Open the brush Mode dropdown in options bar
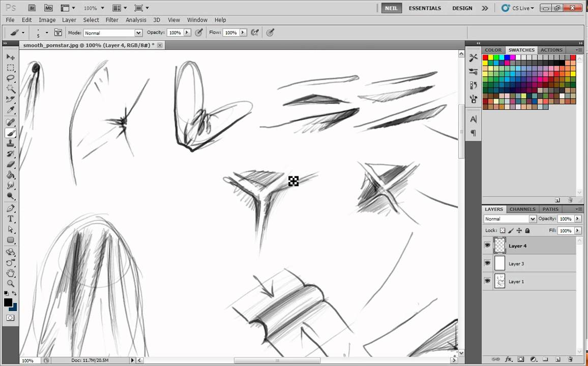This screenshot has height=366, width=588. click(138, 33)
